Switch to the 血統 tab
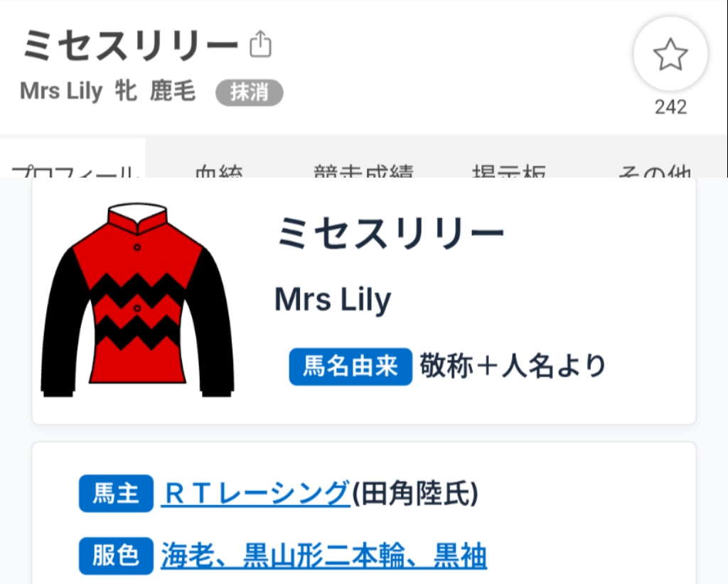The width and height of the screenshot is (728, 584). pos(219,170)
